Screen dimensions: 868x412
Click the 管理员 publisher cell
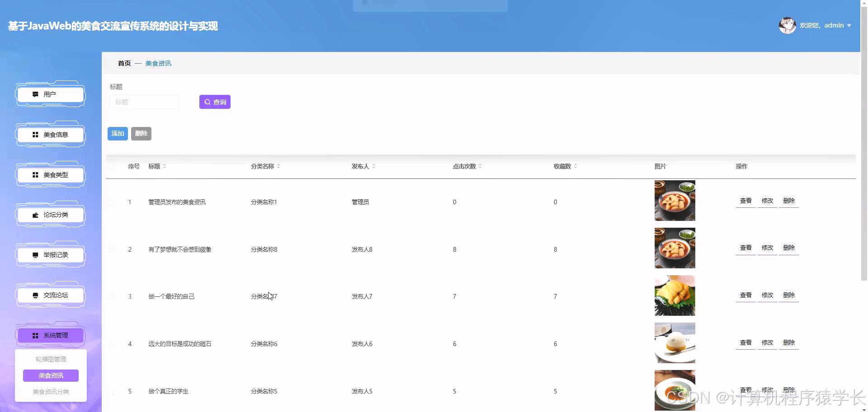tap(360, 202)
